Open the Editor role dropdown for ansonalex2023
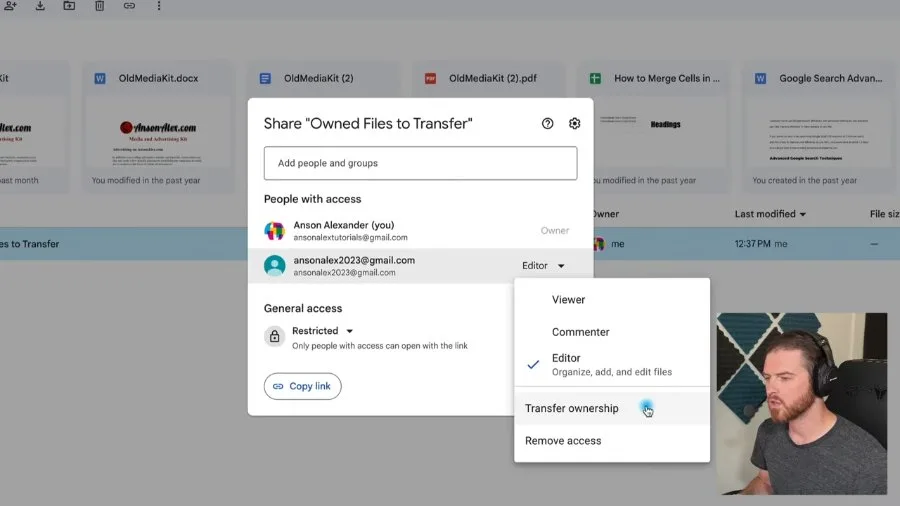Image resolution: width=900 pixels, height=506 pixels. click(543, 266)
